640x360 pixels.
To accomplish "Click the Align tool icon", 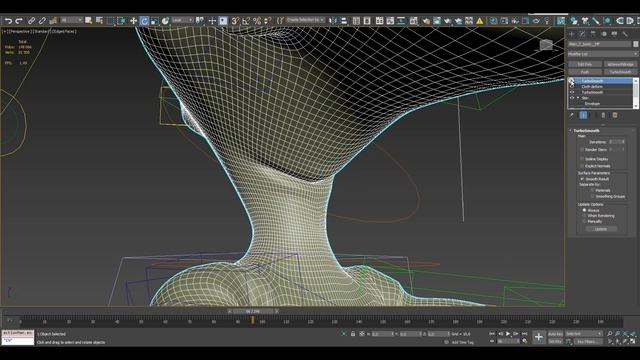I will point(343,20).
